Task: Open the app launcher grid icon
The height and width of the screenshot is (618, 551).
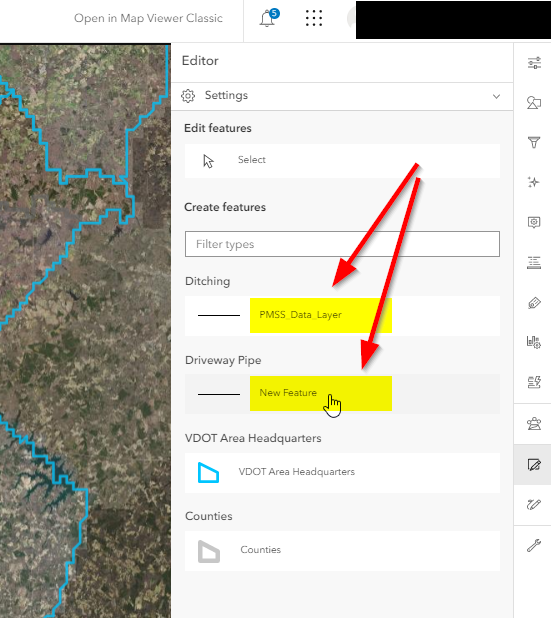Action: point(314,18)
